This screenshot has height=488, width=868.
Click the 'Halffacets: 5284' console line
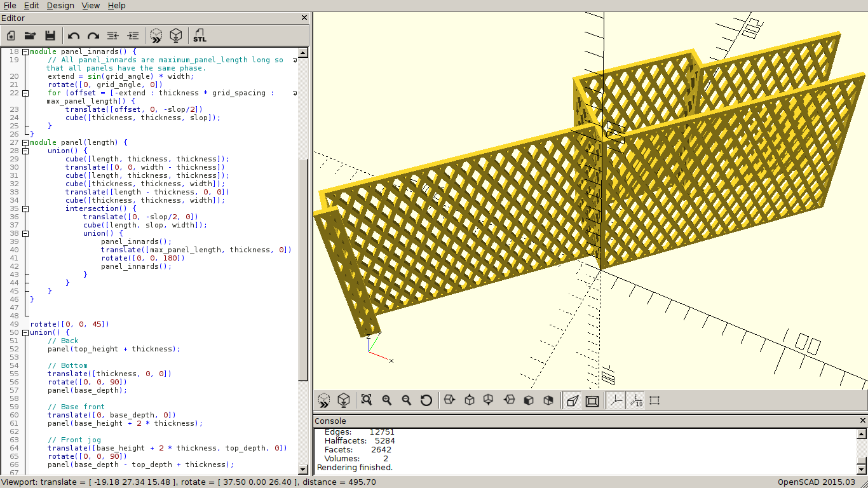[x=360, y=440]
